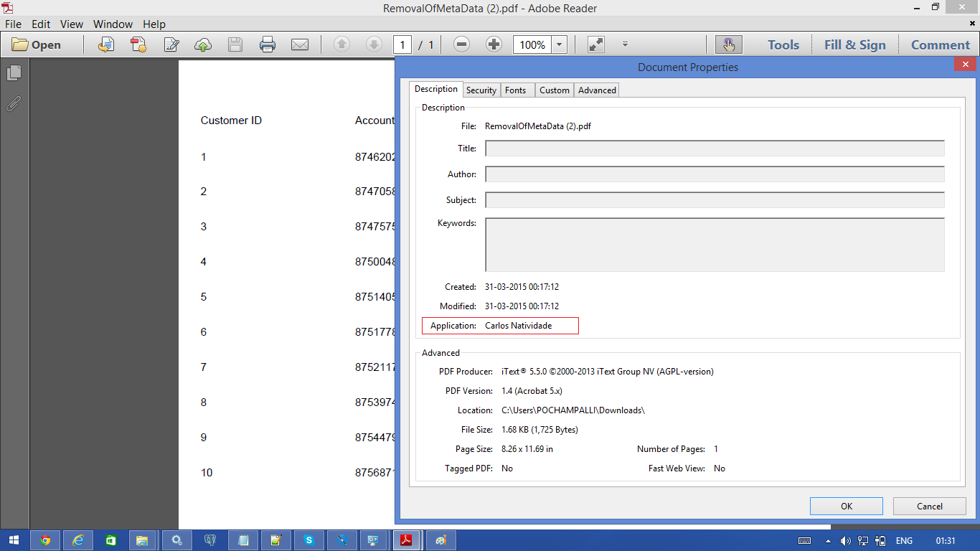Image resolution: width=980 pixels, height=551 pixels.
Task: Click the Open file button
Action: coord(37,44)
